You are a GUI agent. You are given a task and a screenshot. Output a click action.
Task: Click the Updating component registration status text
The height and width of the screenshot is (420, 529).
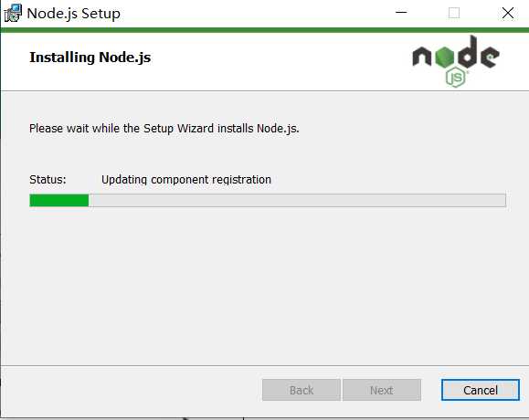point(186,180)
